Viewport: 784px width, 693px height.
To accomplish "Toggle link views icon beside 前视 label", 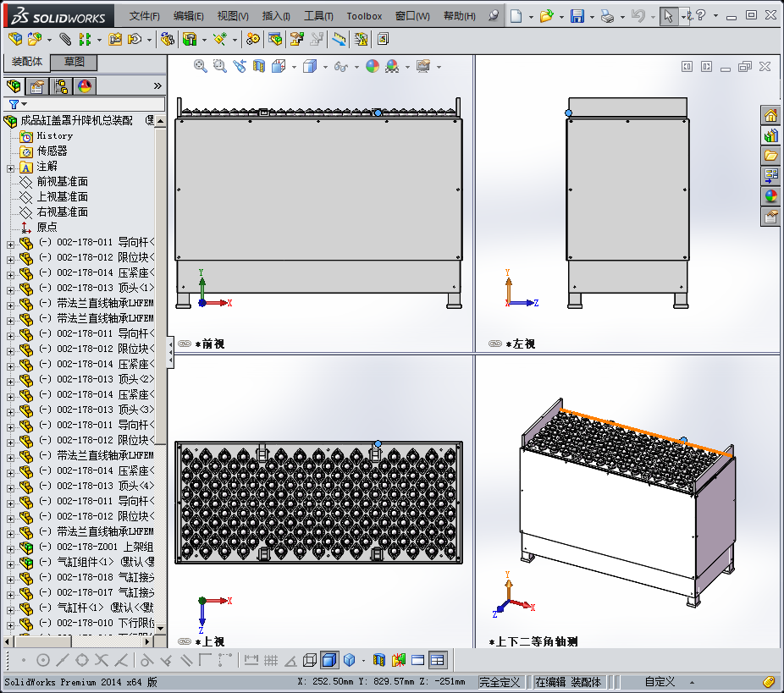I will coord(185,344).
